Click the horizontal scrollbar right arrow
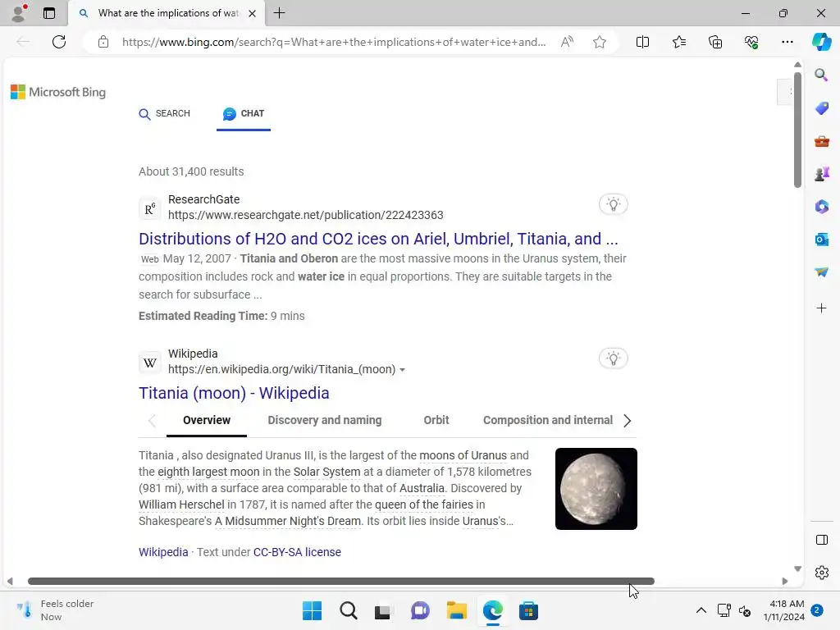The height and width of the screenshot is (630, 840). pyautogui.click(x=785, y=582)
